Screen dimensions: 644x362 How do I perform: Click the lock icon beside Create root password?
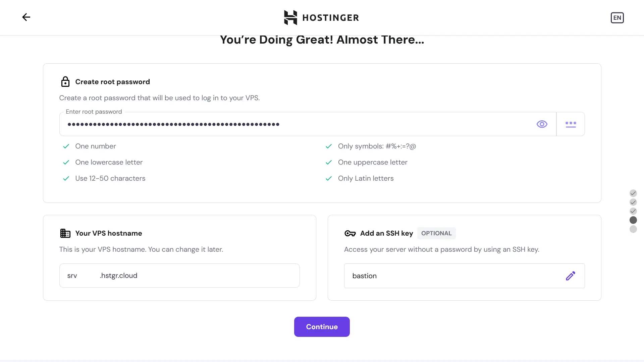pyautogui.click(x=65, y=82)
